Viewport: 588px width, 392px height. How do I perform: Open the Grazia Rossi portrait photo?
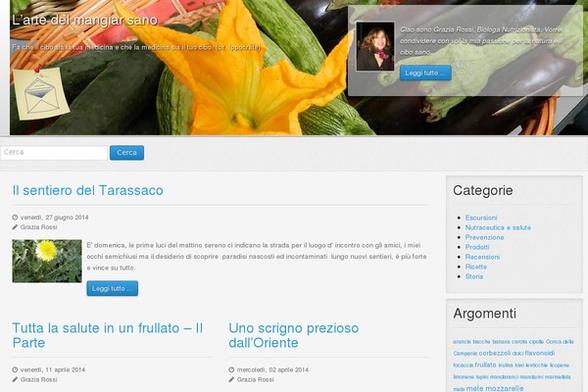pyautogui.click(x=375, y=46)
